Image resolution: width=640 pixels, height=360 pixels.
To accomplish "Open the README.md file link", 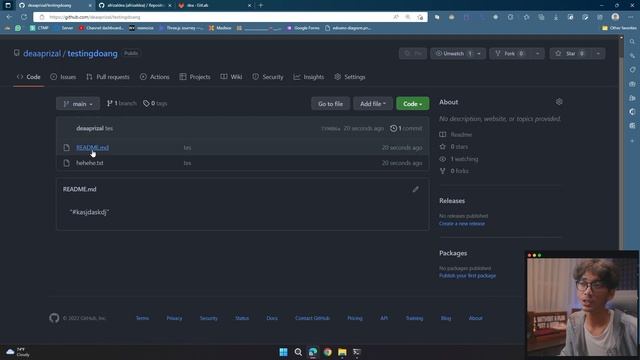I will coord(92,147).
